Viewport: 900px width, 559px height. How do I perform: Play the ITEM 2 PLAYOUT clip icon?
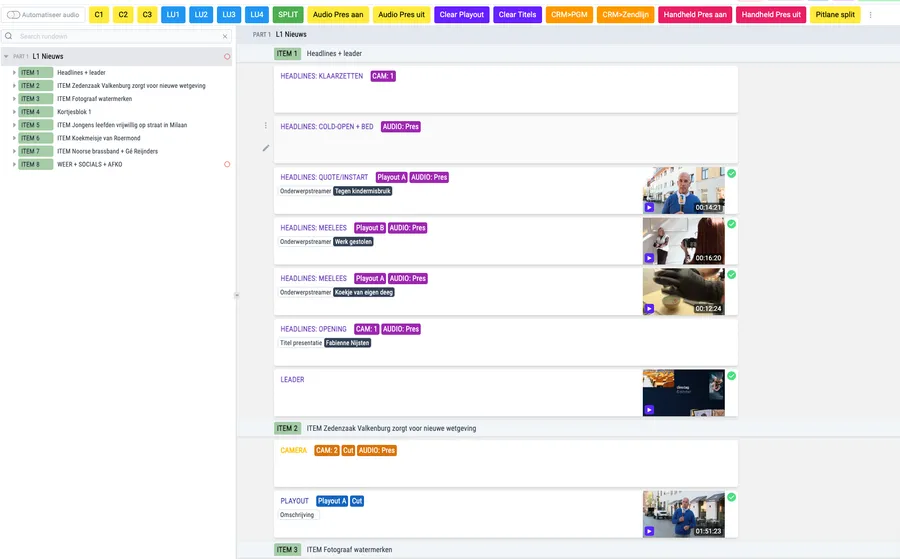(649, 531)
